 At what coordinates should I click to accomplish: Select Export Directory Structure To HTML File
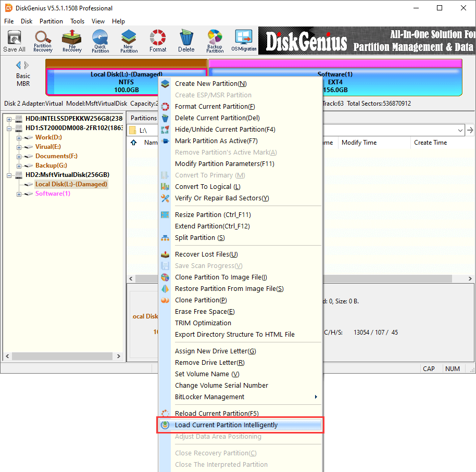click(x=240, y=335)
